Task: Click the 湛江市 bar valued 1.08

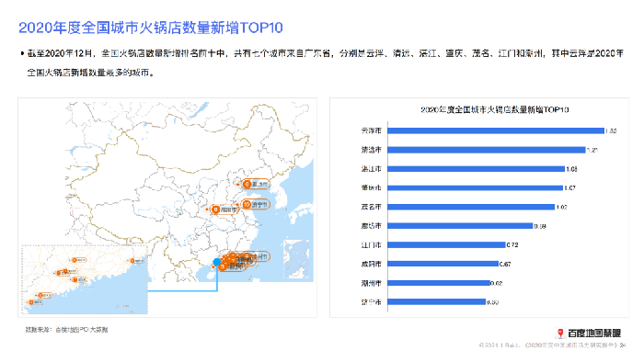Action: (x=476, y=169)
